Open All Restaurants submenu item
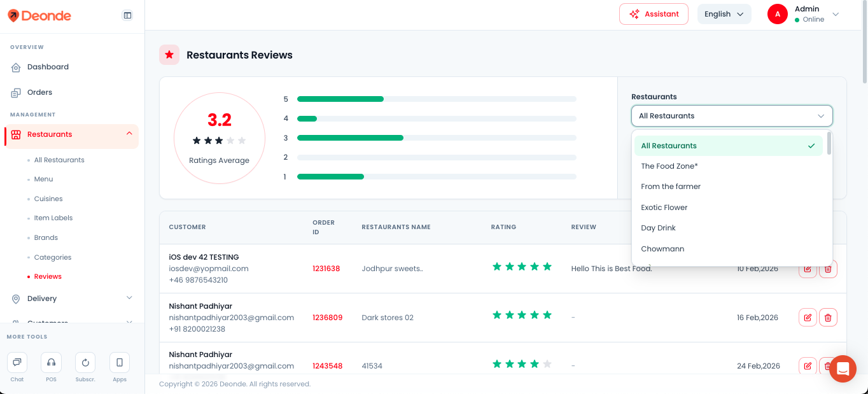 pos(59,160)
